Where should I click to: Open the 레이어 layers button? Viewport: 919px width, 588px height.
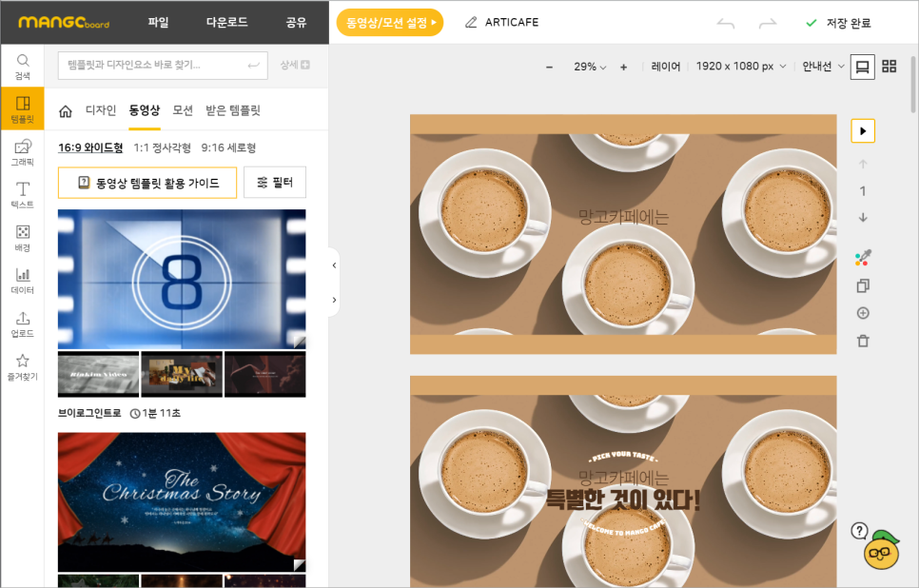(x=666, y=67)
